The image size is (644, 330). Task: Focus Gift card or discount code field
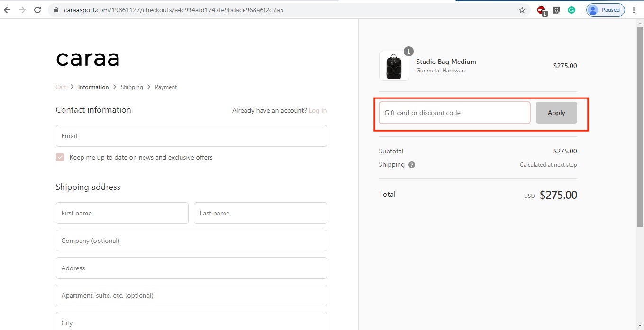[x=454, y=113]
